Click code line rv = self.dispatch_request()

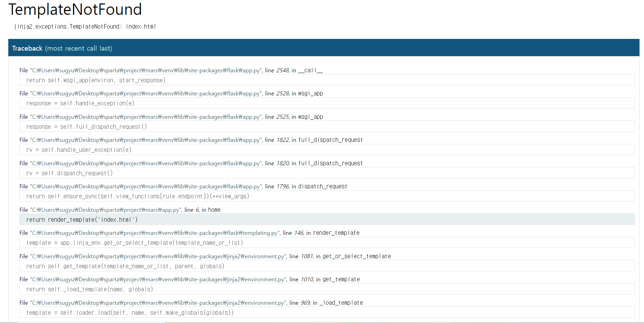327,173
